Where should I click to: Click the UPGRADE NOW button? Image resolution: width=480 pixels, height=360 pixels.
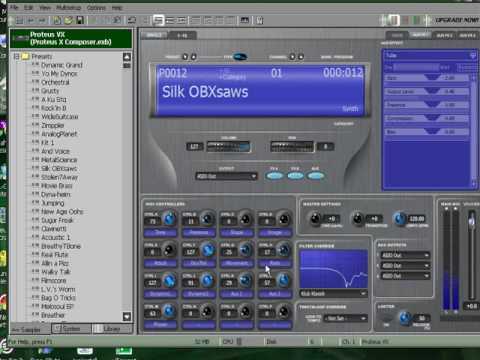[457, 20]
